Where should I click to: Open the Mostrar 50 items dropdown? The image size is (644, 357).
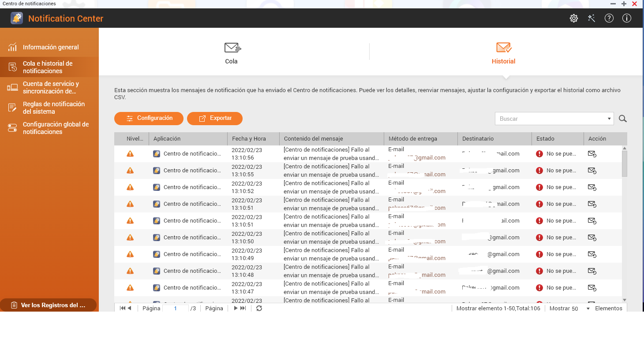pyautogui.click(x=588, y=309)
